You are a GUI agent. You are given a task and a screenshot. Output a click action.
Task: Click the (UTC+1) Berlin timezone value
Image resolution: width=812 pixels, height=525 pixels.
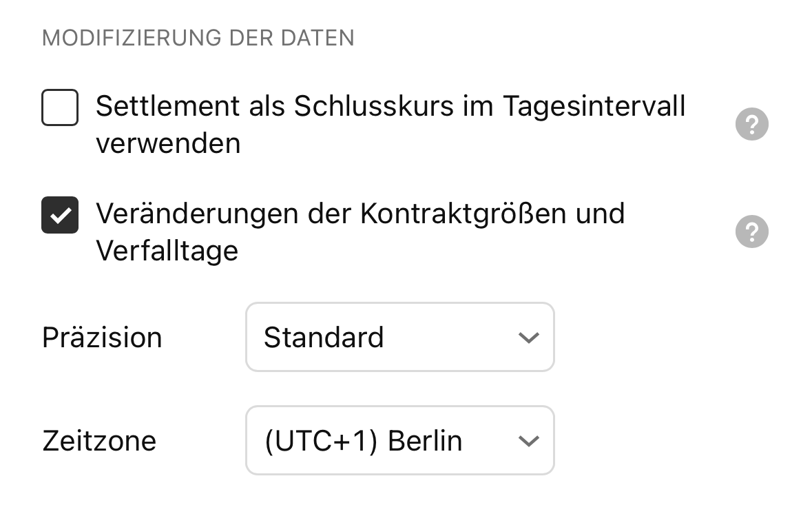coord(362,441)
